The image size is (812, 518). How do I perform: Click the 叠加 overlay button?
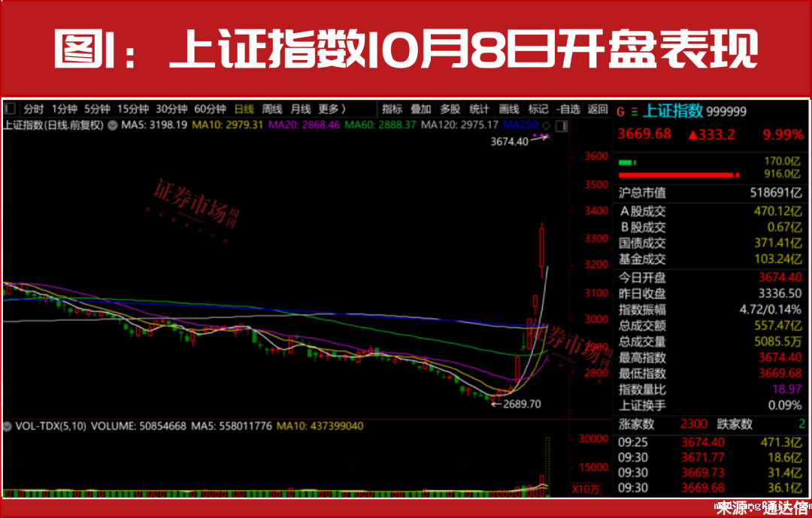(420, 109)
